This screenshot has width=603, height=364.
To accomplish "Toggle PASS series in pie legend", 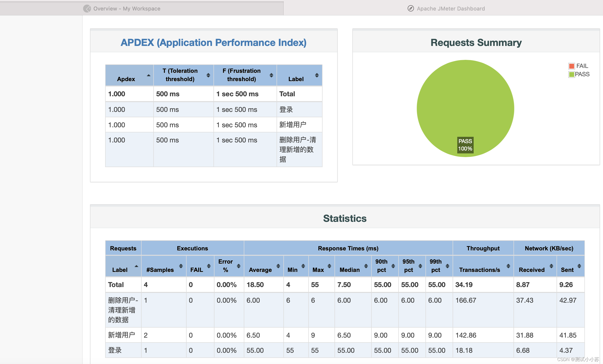I will click(x=582, y=74).
